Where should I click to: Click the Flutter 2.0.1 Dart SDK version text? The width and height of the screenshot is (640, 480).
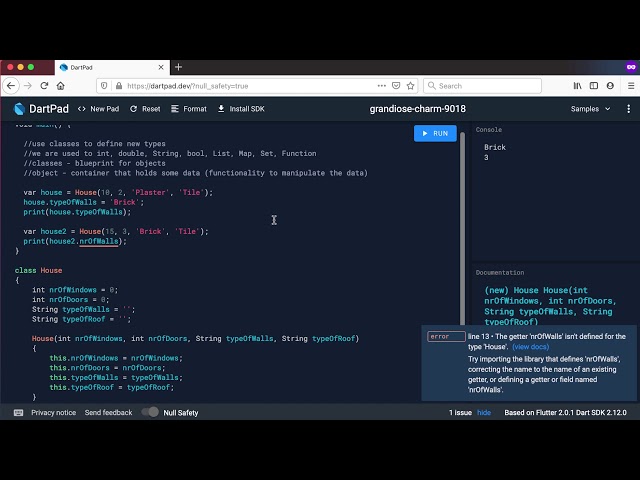[565, 413]
